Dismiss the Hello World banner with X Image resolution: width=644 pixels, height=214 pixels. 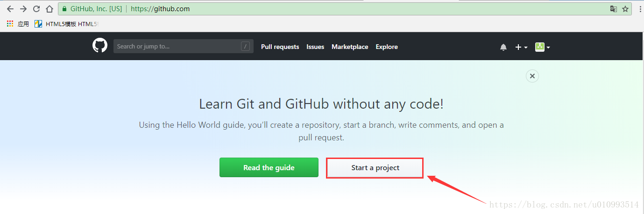click(532, 76)
